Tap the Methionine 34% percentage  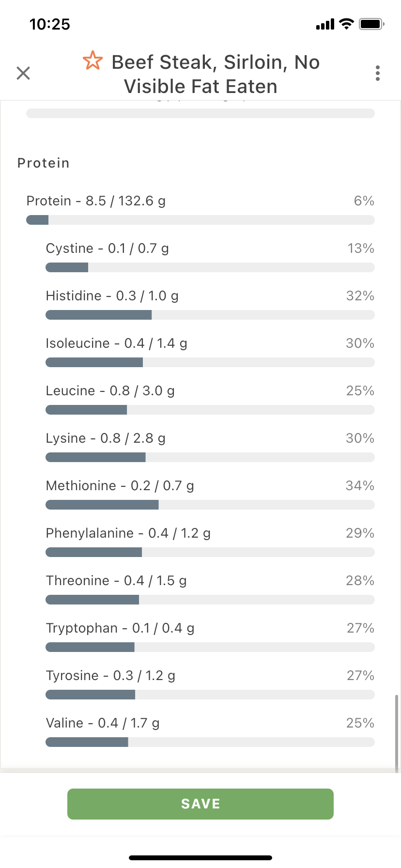[x=360, y=486]
